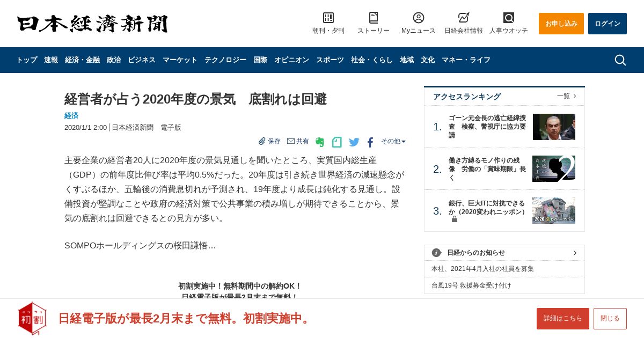Open the 政治 menu section
Viewport: 644px width, 338px height.
pyautogui.click(x=114, y=60)
